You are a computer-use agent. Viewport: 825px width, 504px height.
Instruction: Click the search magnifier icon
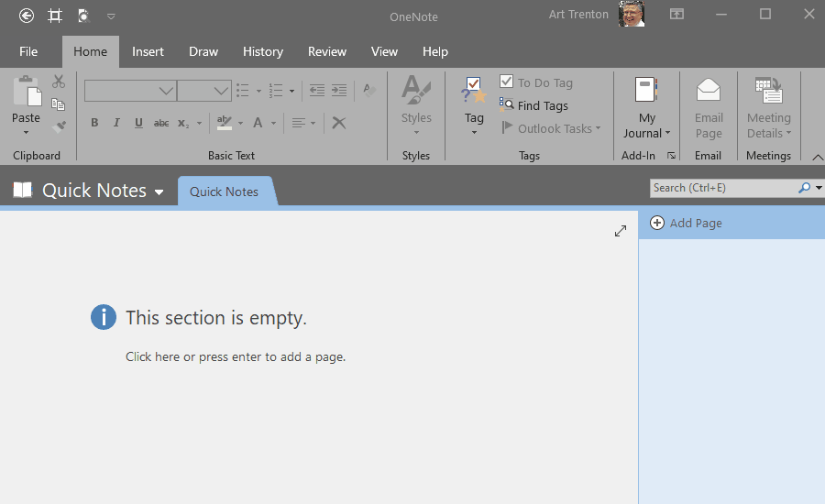click(x=804, y=188)
